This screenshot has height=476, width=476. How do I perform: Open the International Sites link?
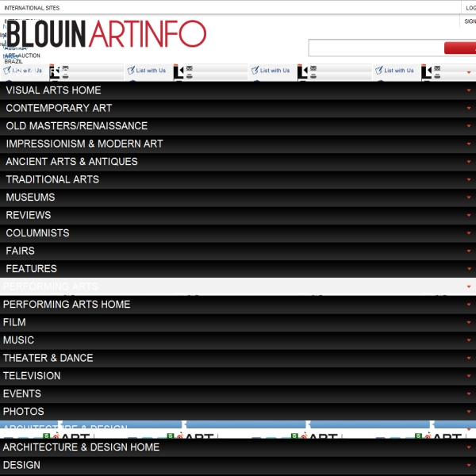(32, 8)
